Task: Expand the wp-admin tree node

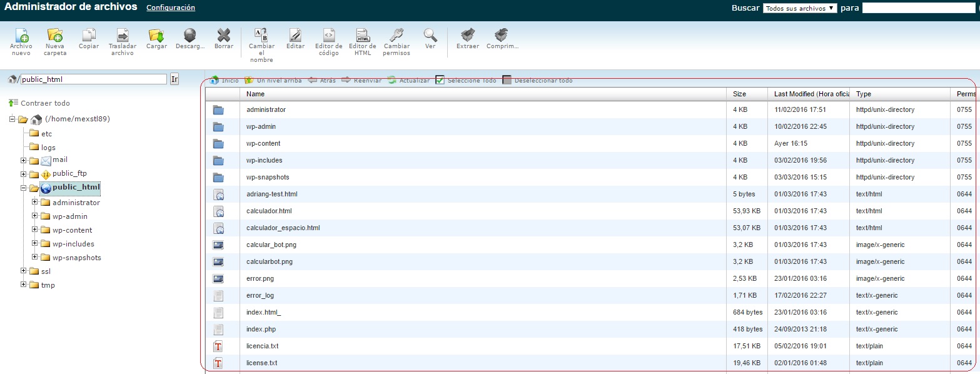Action: [x=35, y=216]
